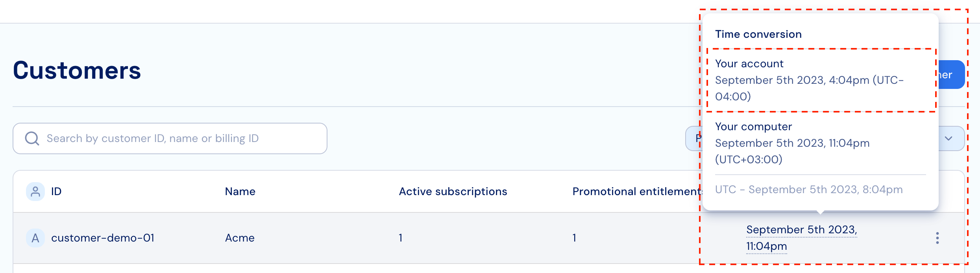980x273 pixels.
Task: Click the 'Your account' time entry
Action: pyautogui.click(x=821, y=80)
